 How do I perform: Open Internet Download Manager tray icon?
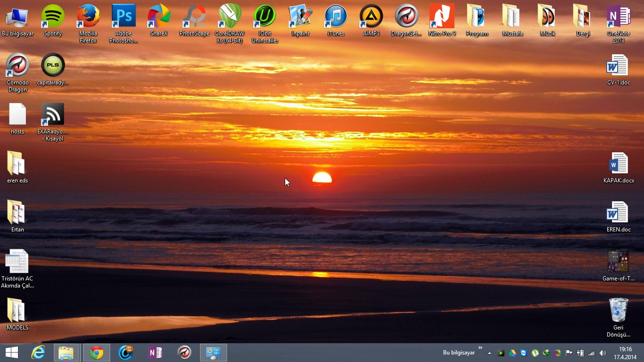pos(546,353)
